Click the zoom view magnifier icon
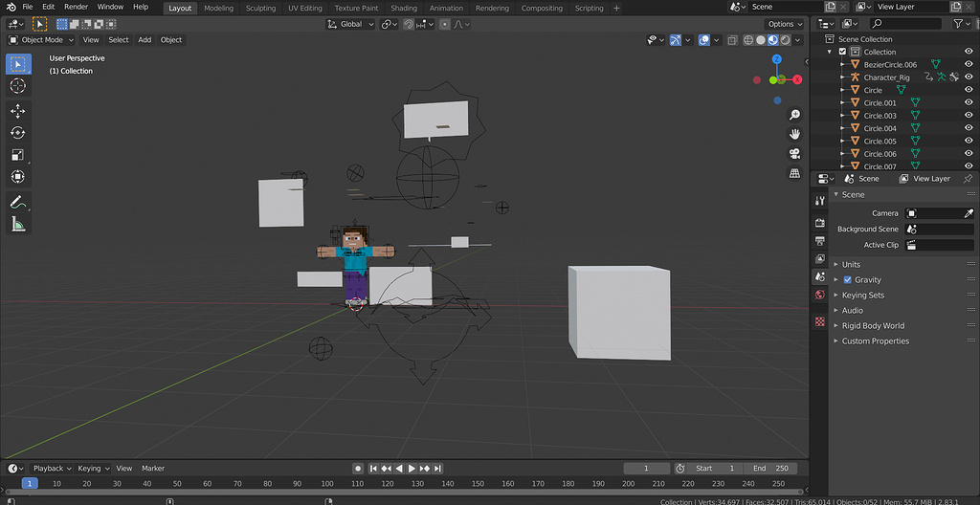 point(794,115)
